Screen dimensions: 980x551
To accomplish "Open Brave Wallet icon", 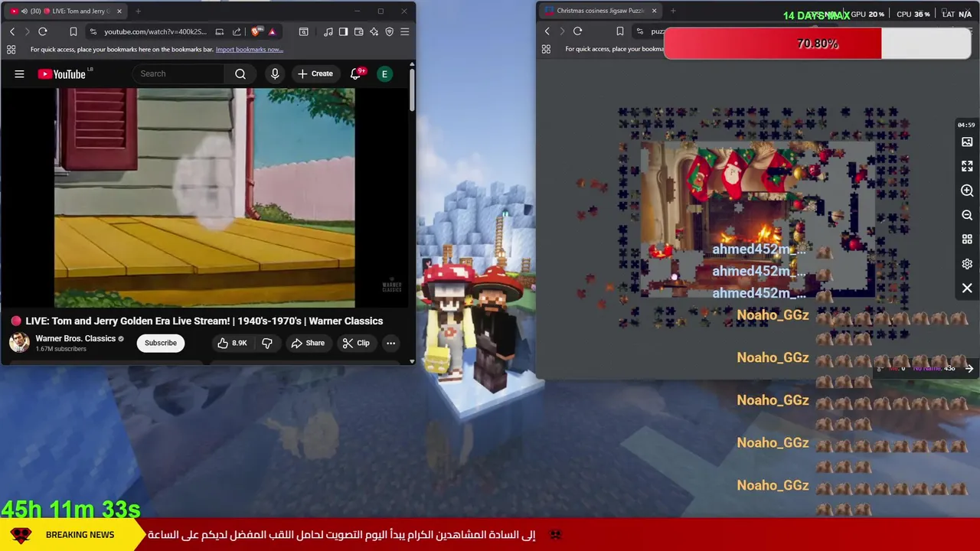I will point(358,31).
